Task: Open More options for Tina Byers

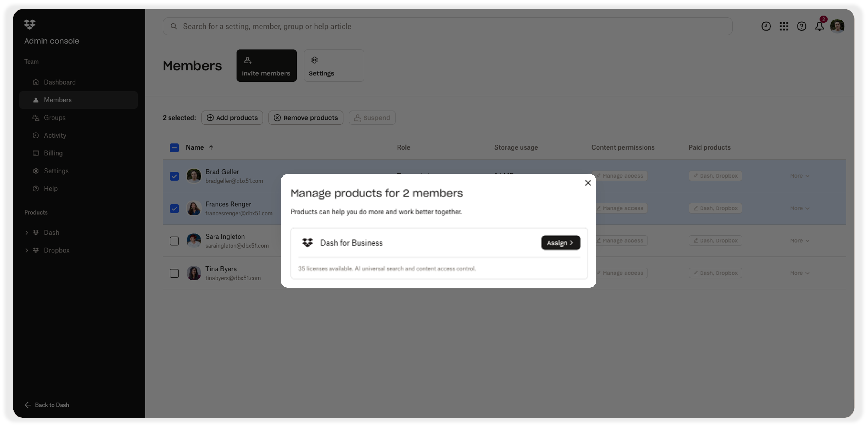Action: (x=799, y=273)
